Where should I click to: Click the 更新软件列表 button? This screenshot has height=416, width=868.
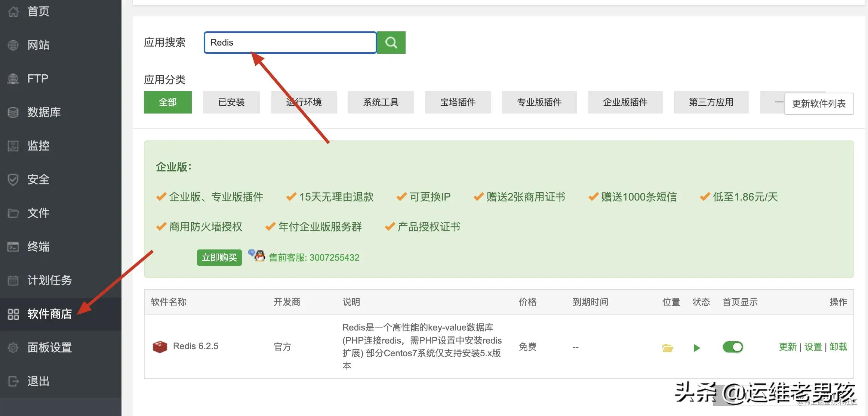(819, 104)
